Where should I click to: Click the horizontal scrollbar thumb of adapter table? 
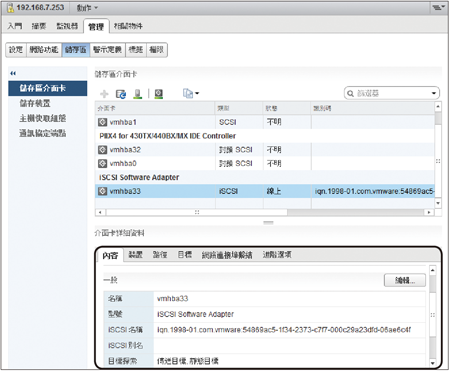197,212
